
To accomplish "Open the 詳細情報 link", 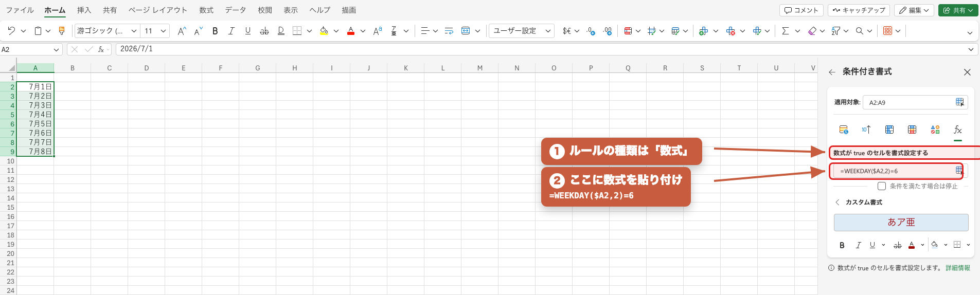I will [x=958, y=268].
